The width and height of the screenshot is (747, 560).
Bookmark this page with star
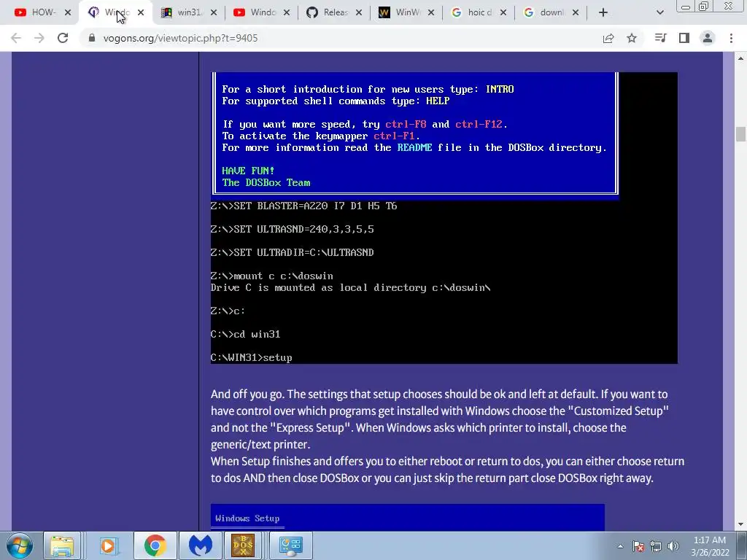(x=632, y=38)
